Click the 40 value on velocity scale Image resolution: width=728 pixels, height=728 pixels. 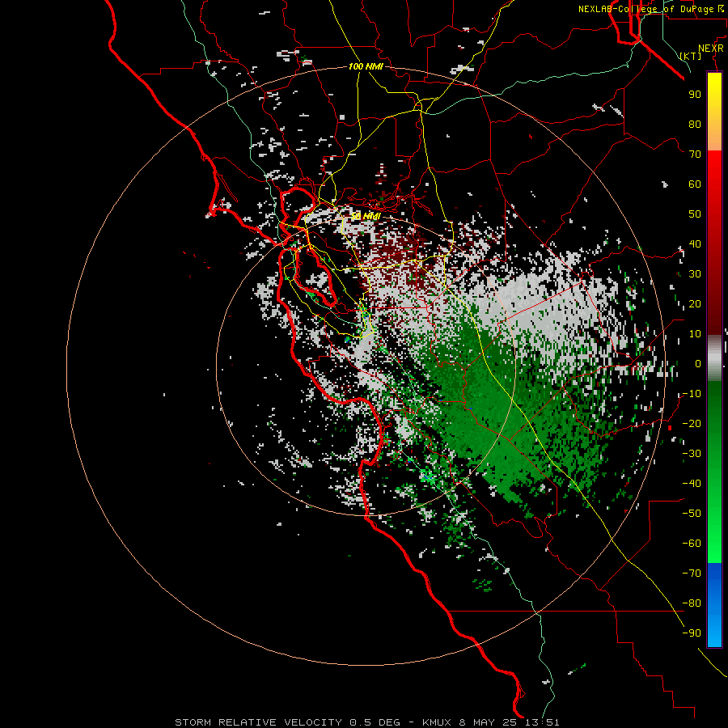coord(695,243)
